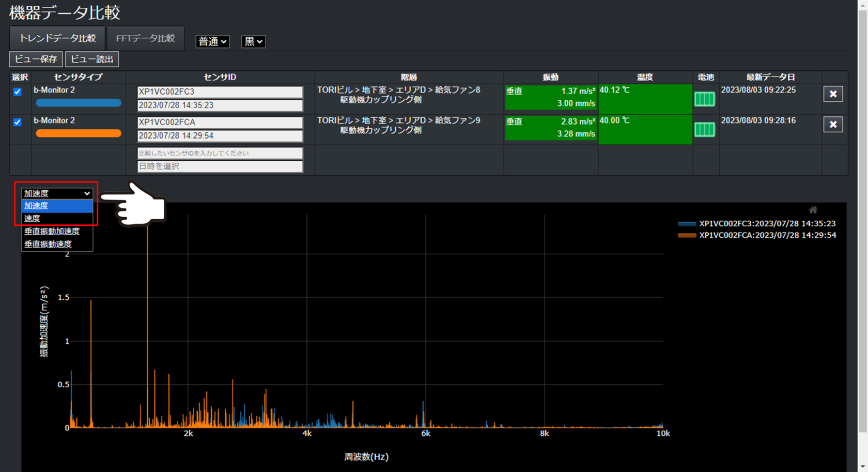This screenshot has height=472, width=868.
Task: Uncheck the XP1VC002FCA sensor checkbox
Action: click(x=18, y=122)
